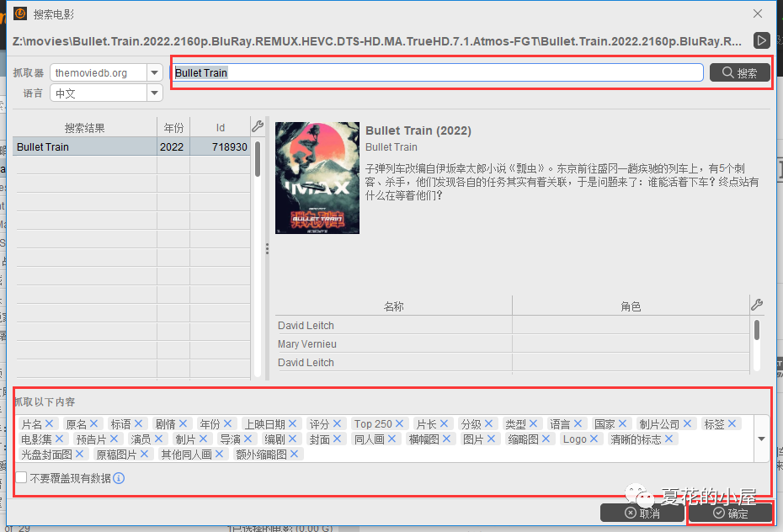Remove the Logo tag via its X

[x=596, y=439]
